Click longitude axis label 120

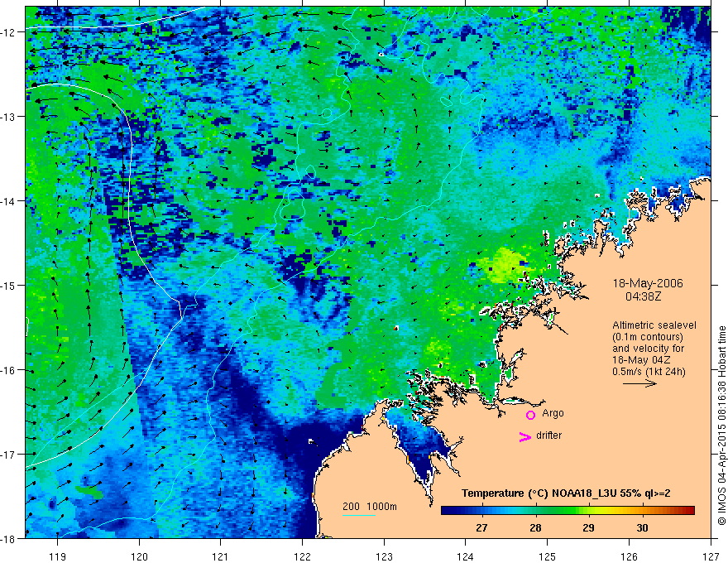coord(139,556)
